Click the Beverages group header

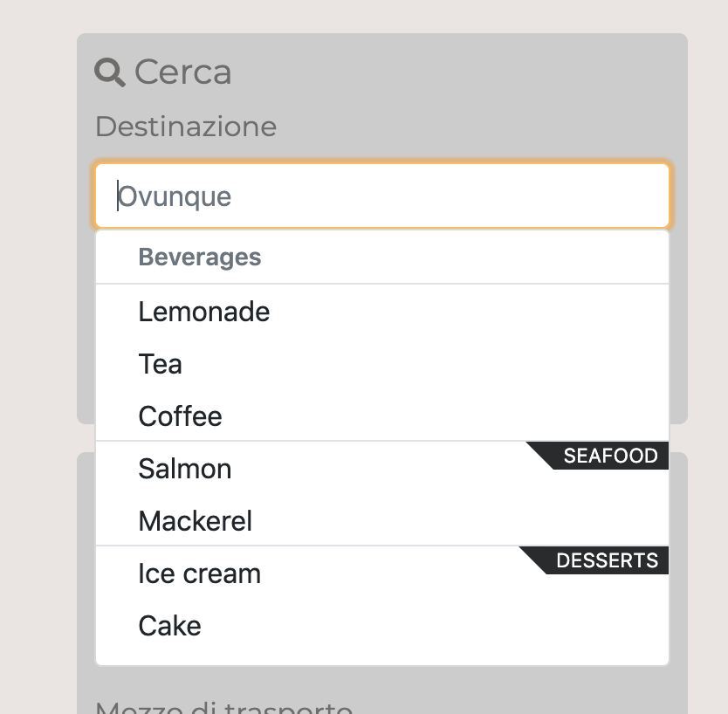pos(200,257)
